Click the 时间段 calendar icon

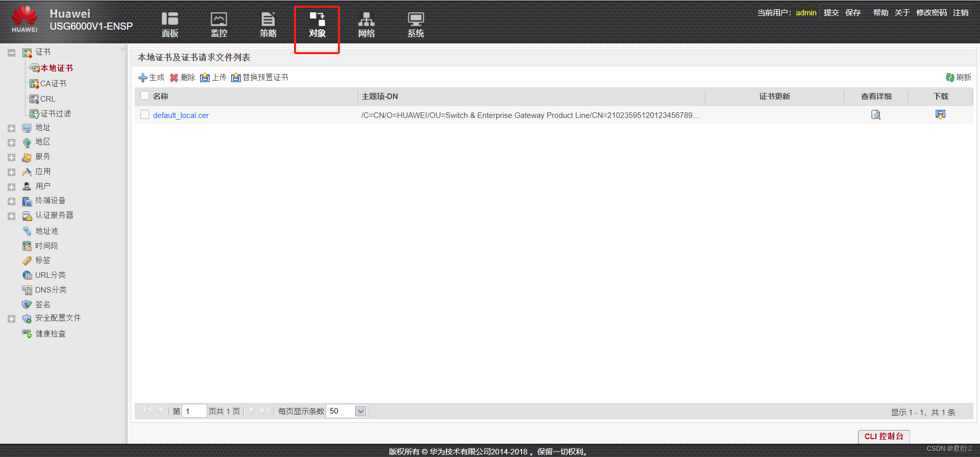click(27, 246)
